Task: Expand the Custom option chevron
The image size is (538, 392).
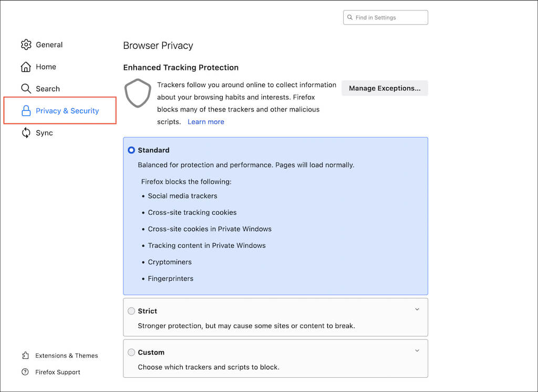Action: click(x=417, y=351)
